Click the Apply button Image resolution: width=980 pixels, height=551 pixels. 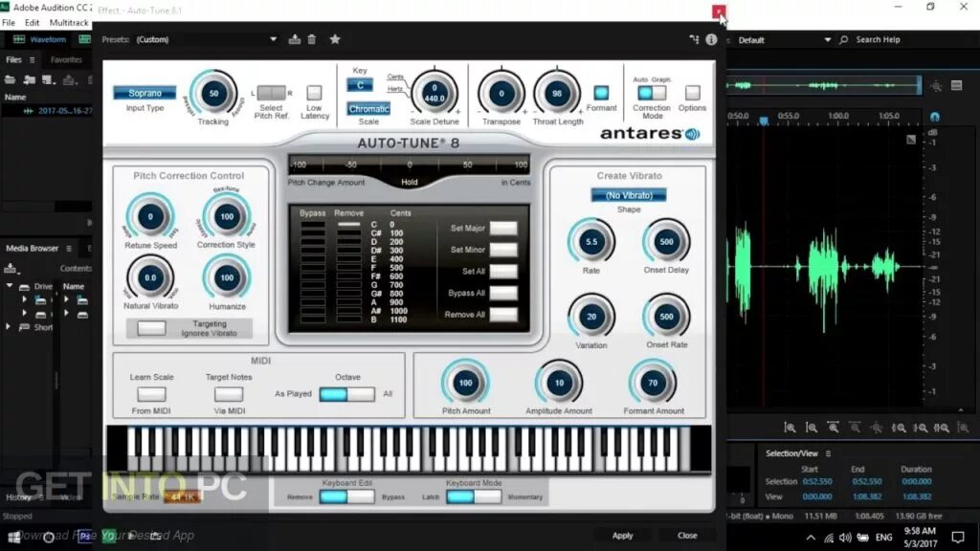tap(623, 536)
